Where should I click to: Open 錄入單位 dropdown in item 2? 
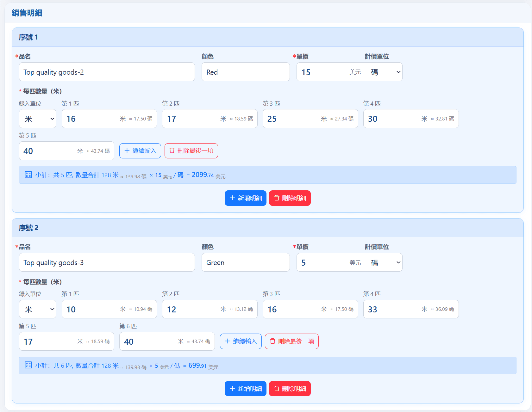[38, 309]
